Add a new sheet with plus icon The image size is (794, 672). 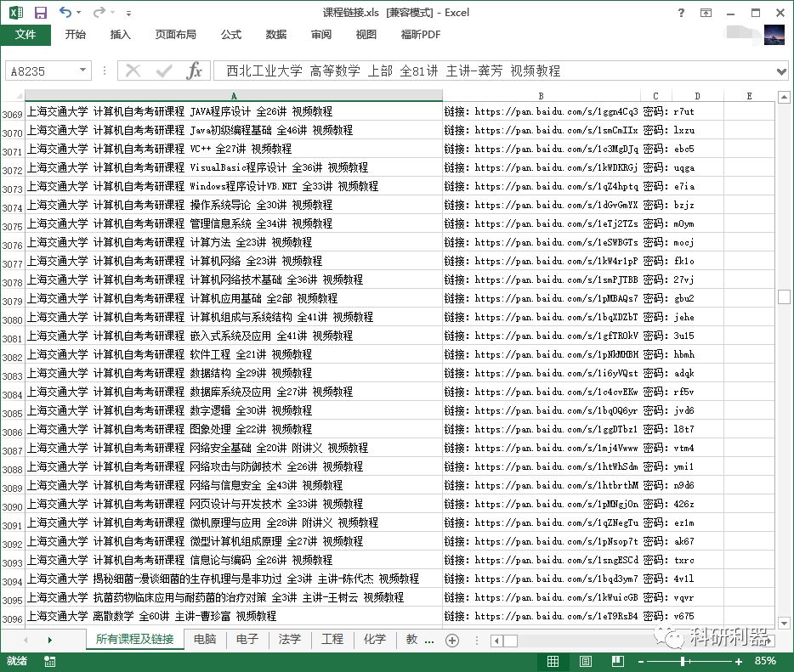[452, 641]
